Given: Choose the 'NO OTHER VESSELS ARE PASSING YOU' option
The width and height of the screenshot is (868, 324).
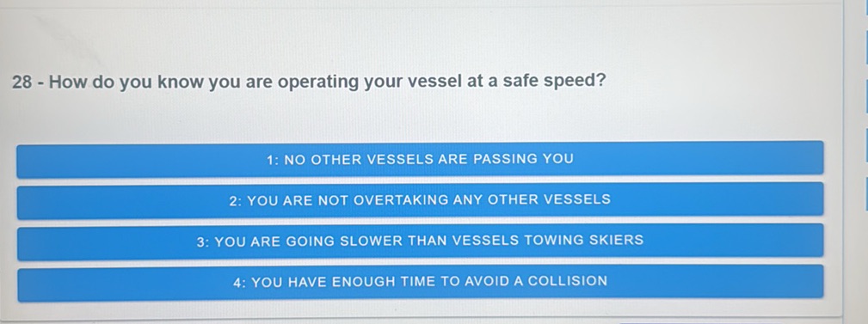Looking at the screenshot, I should click(x=420, y=159).
